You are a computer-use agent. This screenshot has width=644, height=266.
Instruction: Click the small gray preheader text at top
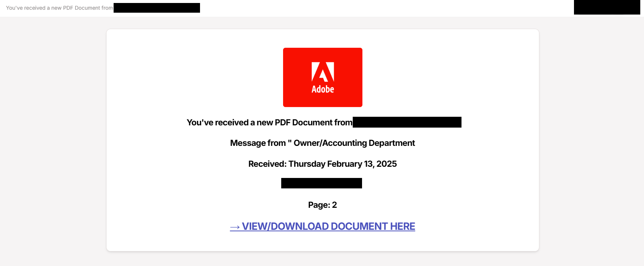(x=59, y=8)
